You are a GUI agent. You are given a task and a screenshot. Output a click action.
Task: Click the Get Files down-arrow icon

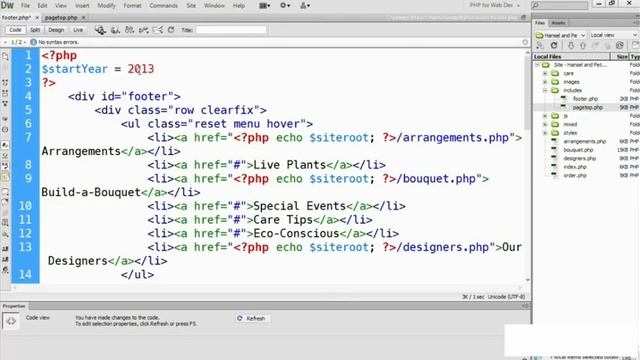[x=571, y=46]
